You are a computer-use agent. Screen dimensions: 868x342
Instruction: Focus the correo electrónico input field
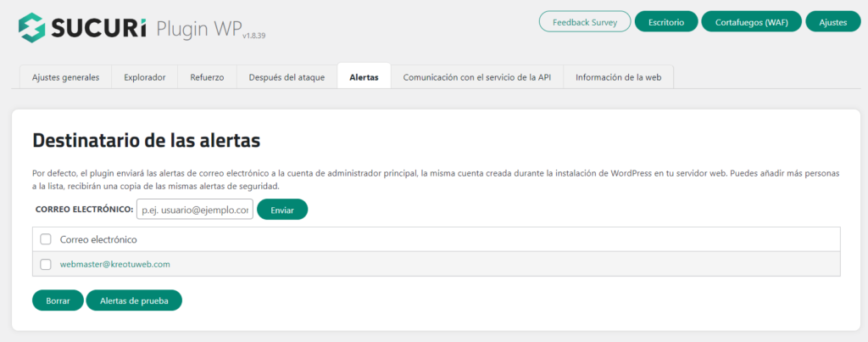click(x=195, y=210)
